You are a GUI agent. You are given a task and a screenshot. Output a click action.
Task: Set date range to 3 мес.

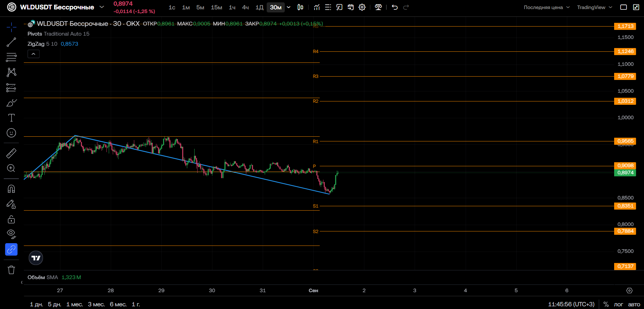pos(96,304)
